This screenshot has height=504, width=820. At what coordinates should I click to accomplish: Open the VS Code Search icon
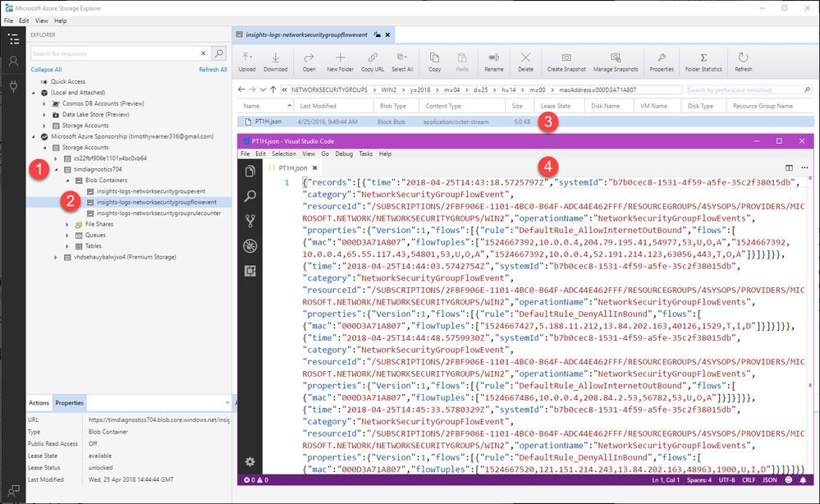tap(250, 196)
